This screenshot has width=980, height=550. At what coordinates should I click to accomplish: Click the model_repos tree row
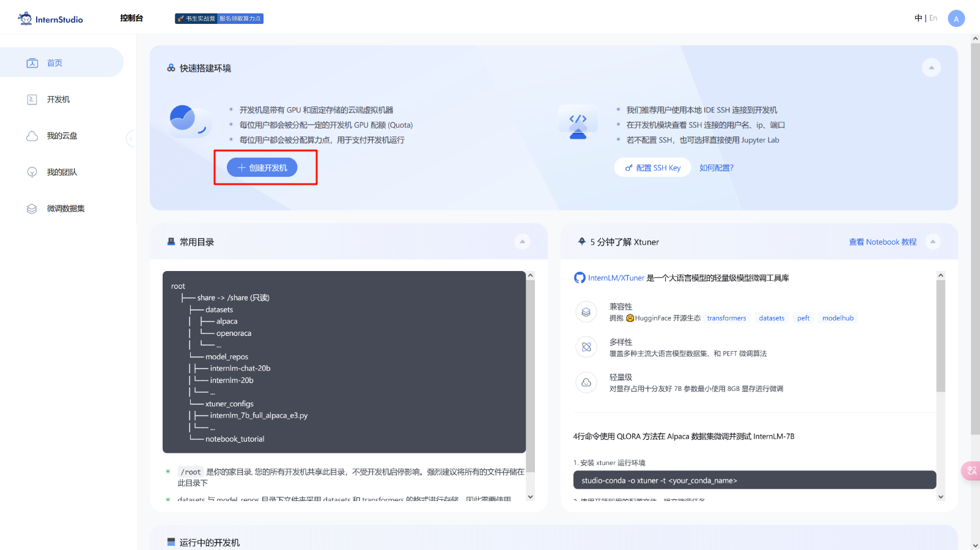[x=227, y=357]
